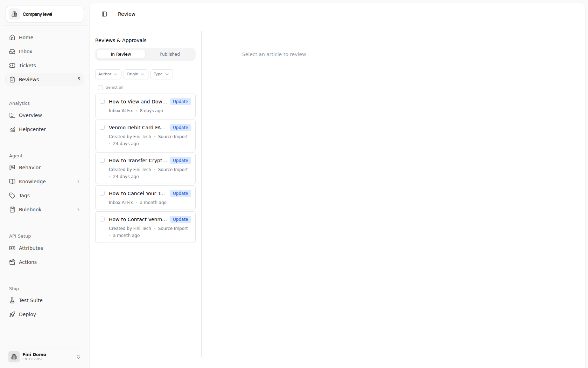Viewport: 588px width, 368px height.
Task: Click the Reviews count badge 5
Action: pos(79,79)
